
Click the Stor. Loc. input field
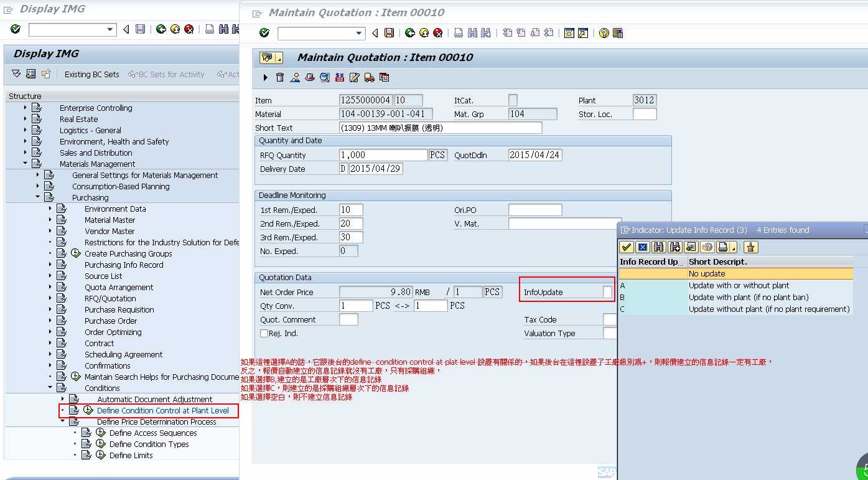pos(645,114)
